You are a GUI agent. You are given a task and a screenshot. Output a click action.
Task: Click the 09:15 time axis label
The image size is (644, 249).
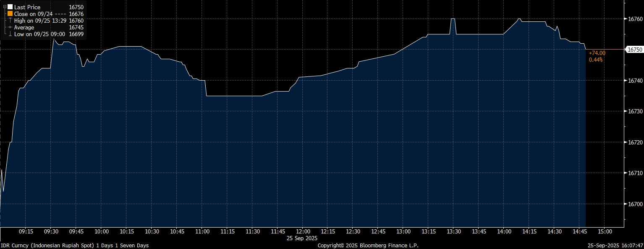pos(26,231)
